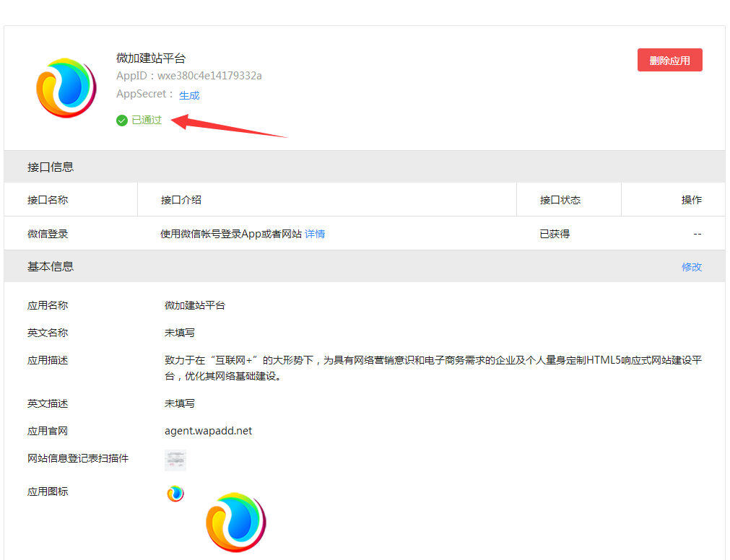This screenshot has height=560, width=730.
Task: Click the small 应用图标 preview icon
Action: [175, 494]
